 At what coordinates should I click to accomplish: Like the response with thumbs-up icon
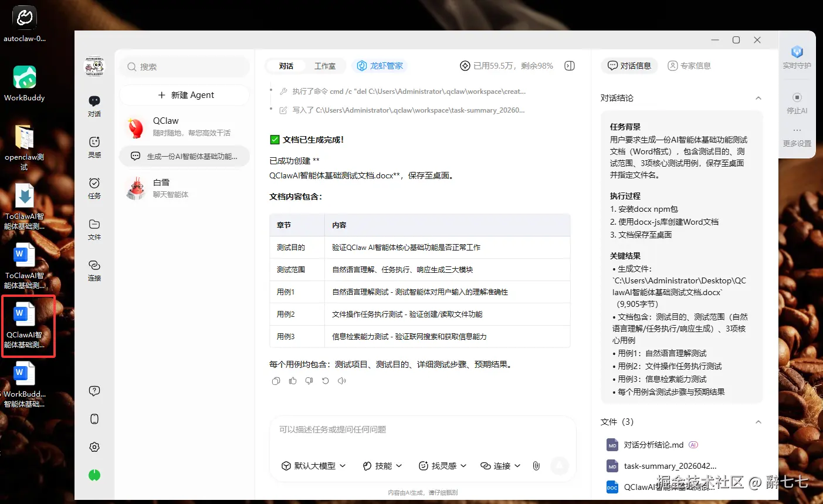tap(293, 381)
